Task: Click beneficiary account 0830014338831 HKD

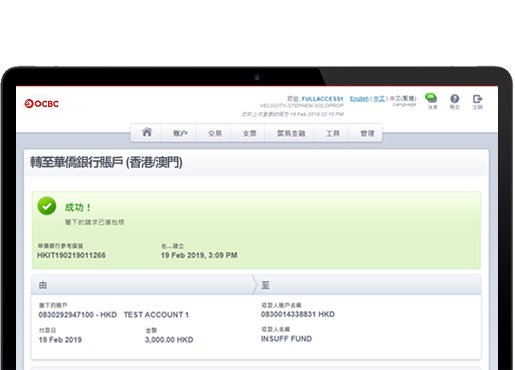Action: tap(298, 314)
